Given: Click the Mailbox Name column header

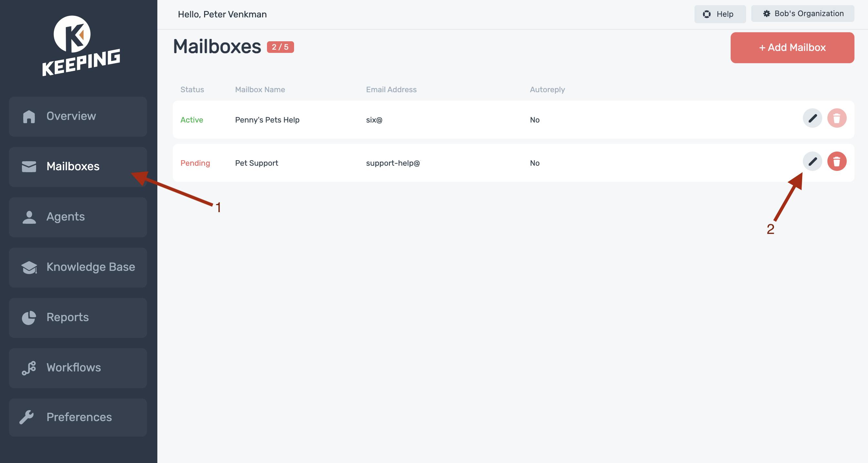Looking at the screenshot, I should click(260, 90).
